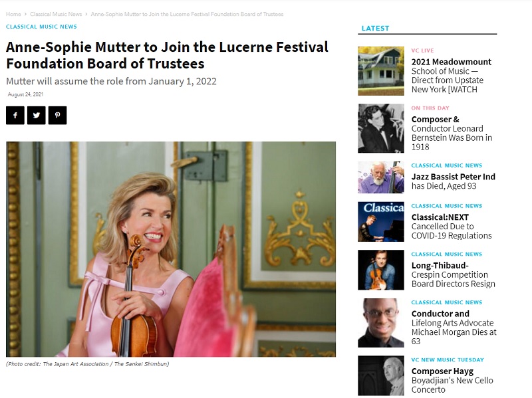Open the Classical Music News category label above the headline
The image size is (532, 398).
(41, 27)
